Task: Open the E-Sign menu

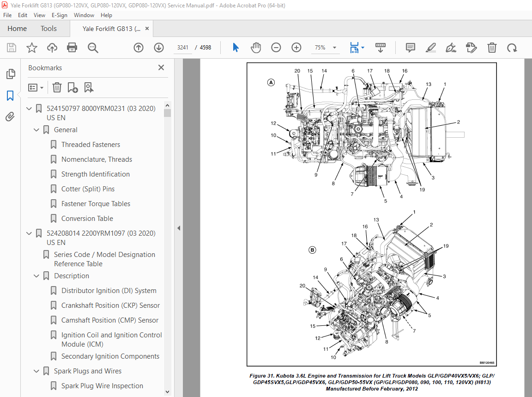Action: [60, 15]
